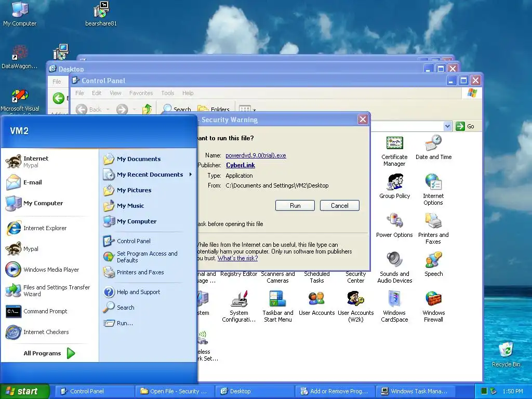Open Group Policy icon
The image size is (532, 399).
(x=395, y=187)
